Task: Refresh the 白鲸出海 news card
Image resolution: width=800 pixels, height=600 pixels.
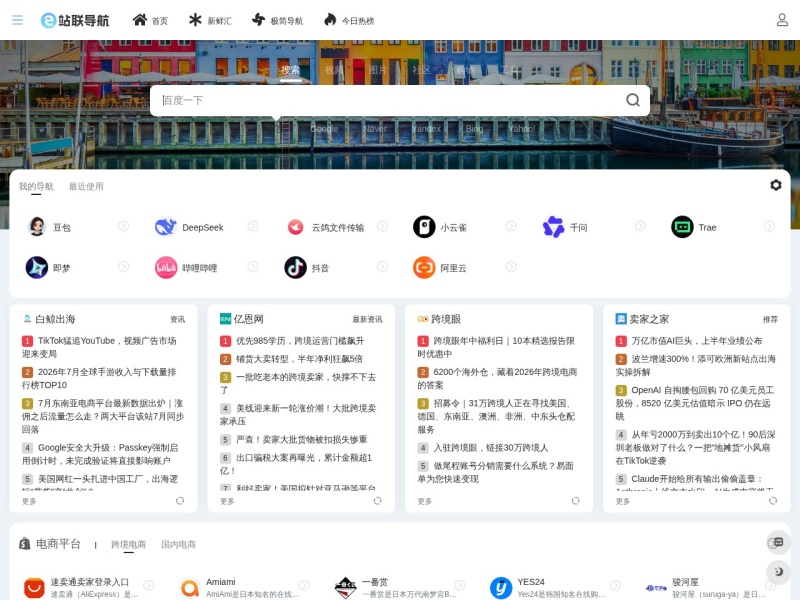Action: click(x=180, y=501)
